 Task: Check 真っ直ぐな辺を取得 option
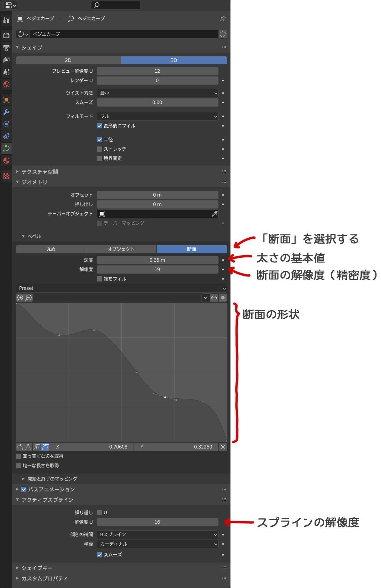pos(18,456)
